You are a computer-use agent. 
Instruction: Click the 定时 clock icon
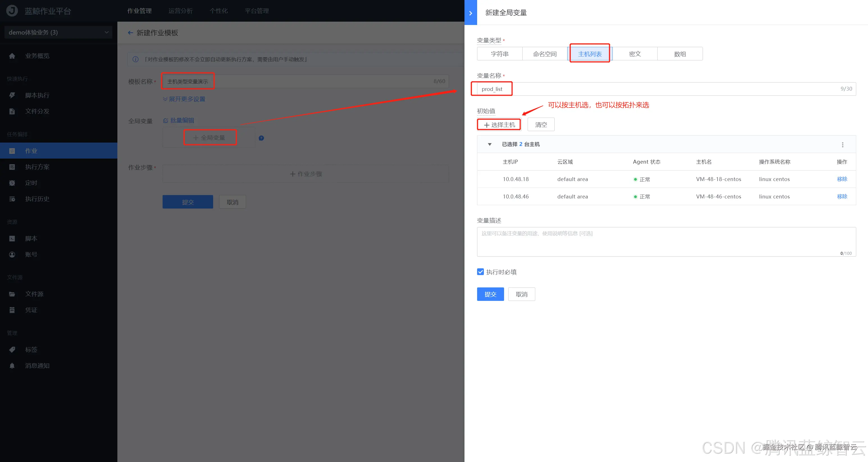click(x=12, y=183)
